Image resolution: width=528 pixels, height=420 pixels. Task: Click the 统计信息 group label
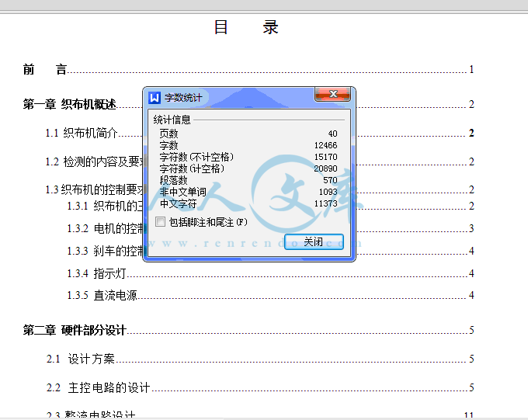[x=172, y=120]
